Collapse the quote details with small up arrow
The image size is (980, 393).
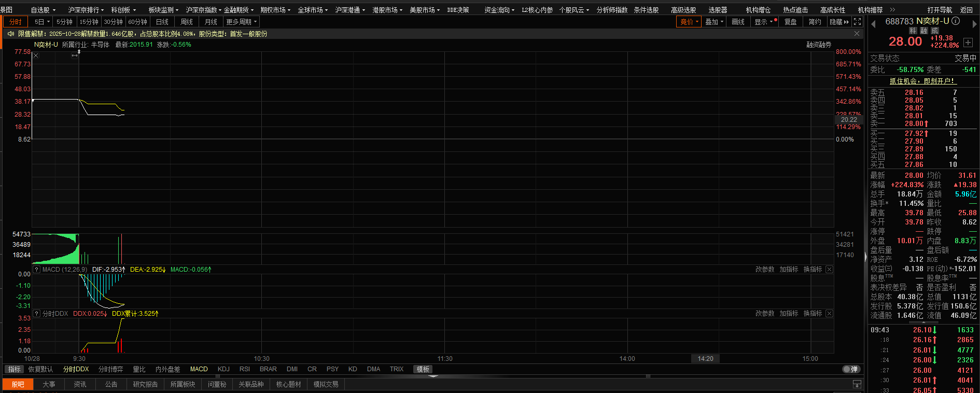click(x=923, y=322)
